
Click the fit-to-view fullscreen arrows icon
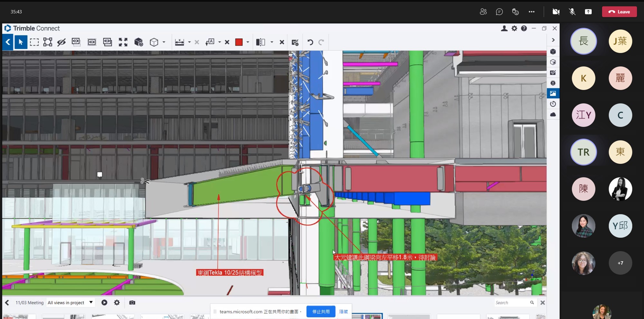tap(123, 42)
